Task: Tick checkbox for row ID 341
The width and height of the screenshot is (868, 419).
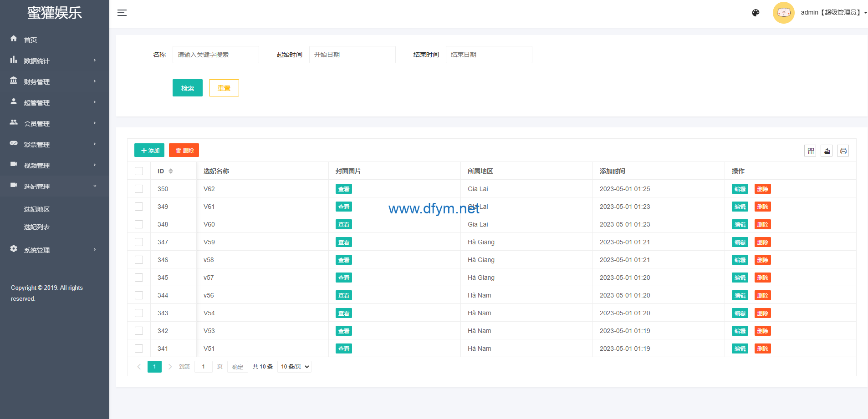Action: pos(139,348)
